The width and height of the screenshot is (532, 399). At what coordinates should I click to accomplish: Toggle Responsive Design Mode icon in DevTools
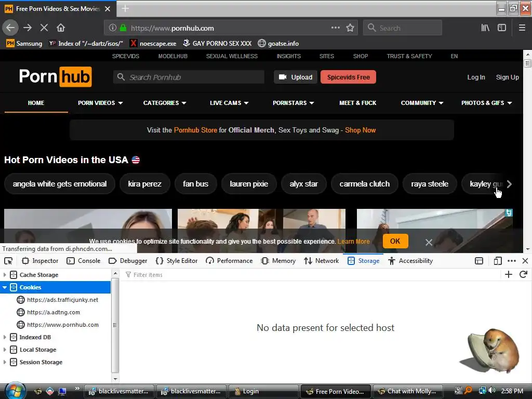coord(498,261)
